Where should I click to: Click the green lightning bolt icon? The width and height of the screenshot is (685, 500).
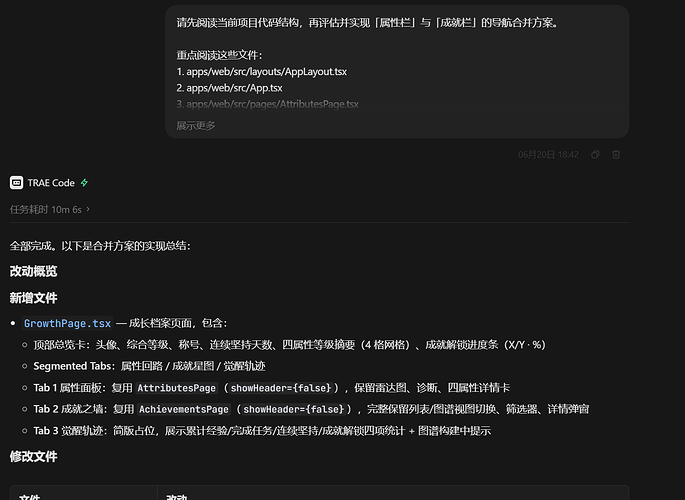coord(84,183)
